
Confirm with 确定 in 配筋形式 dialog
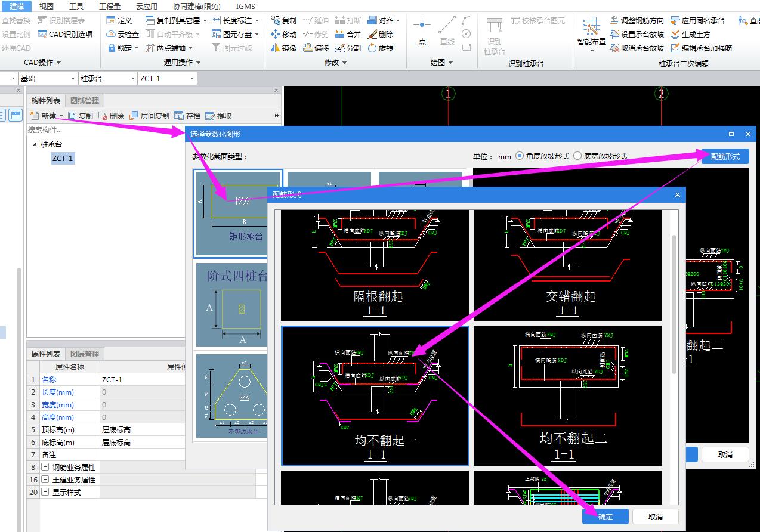605,516
